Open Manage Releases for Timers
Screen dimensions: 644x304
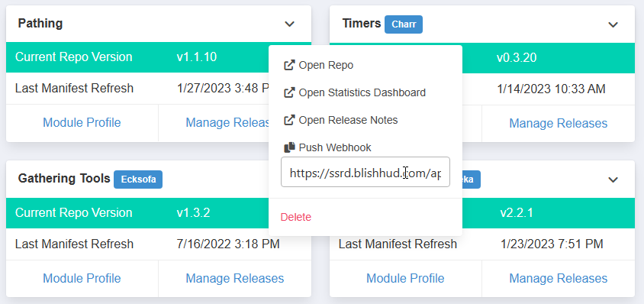(x=559, y=123)
